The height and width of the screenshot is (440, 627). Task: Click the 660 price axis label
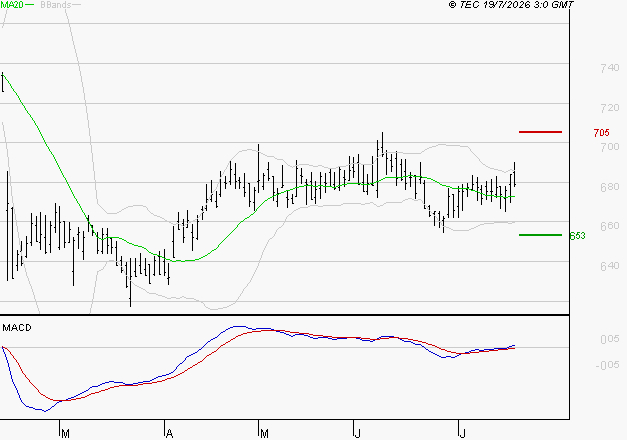coord(610,226)
